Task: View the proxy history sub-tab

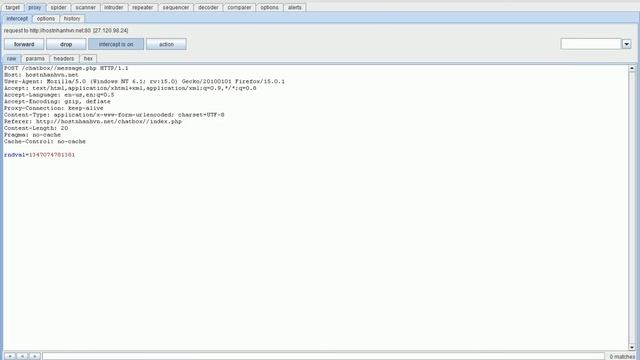Action: point(72,19)
